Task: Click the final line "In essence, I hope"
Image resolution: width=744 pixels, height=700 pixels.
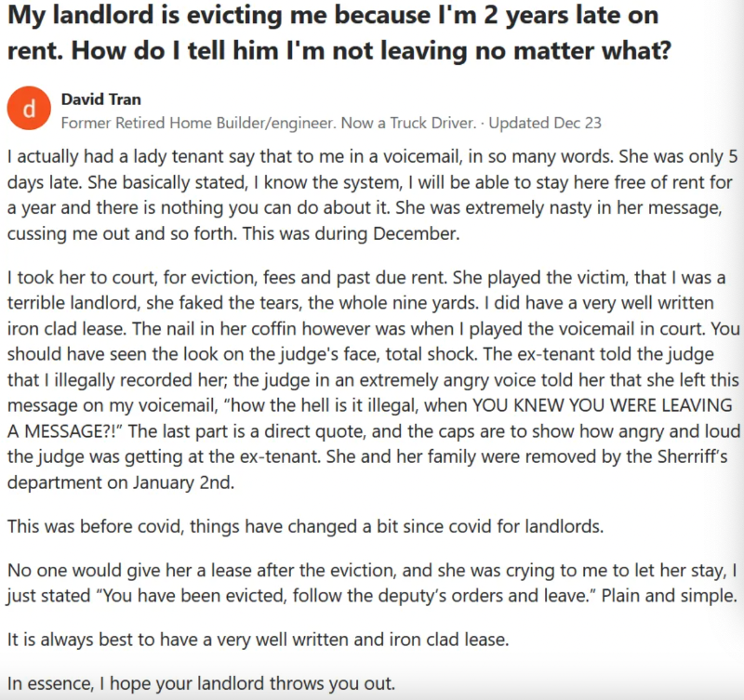Action: coord(201,685)
